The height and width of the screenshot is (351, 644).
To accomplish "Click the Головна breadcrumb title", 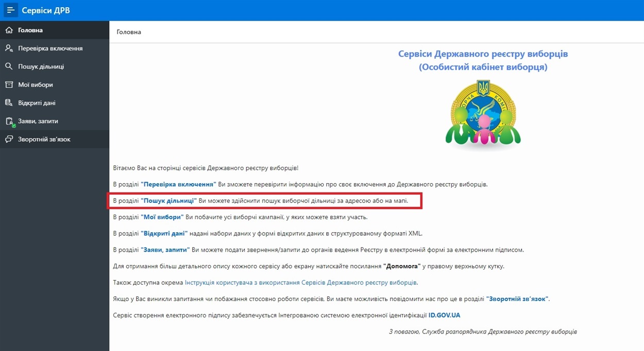I will click(129, 32).
